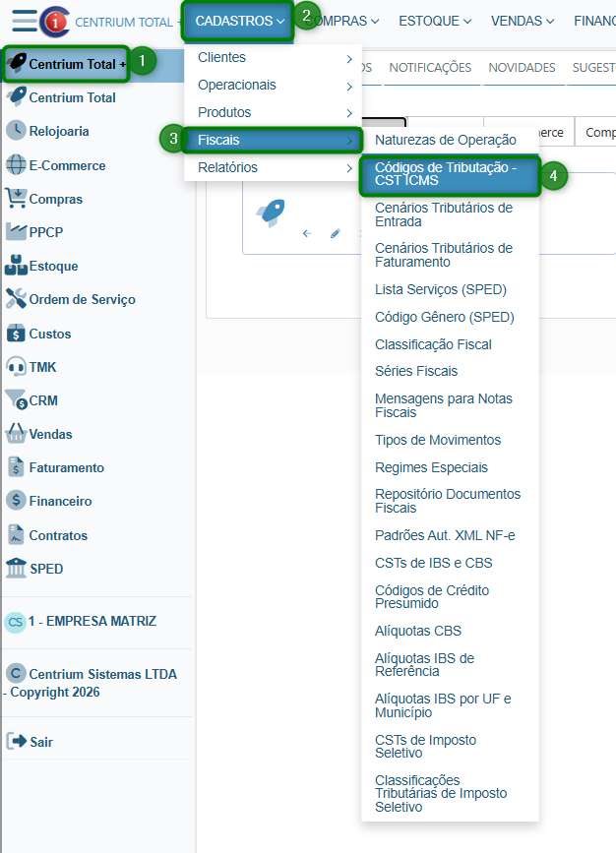Click the Centrium logo with notification badge

(x=54, y=21)
